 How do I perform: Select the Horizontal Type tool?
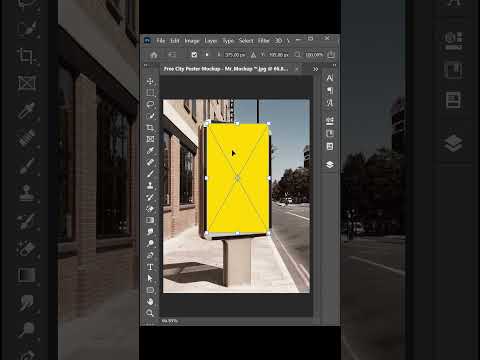(150, 267)
